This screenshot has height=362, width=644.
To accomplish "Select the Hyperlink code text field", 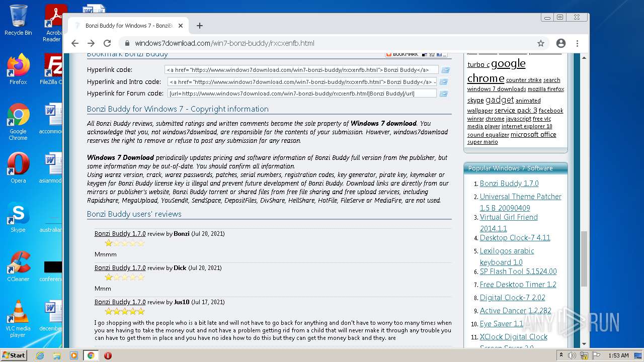I will point(301,70).
